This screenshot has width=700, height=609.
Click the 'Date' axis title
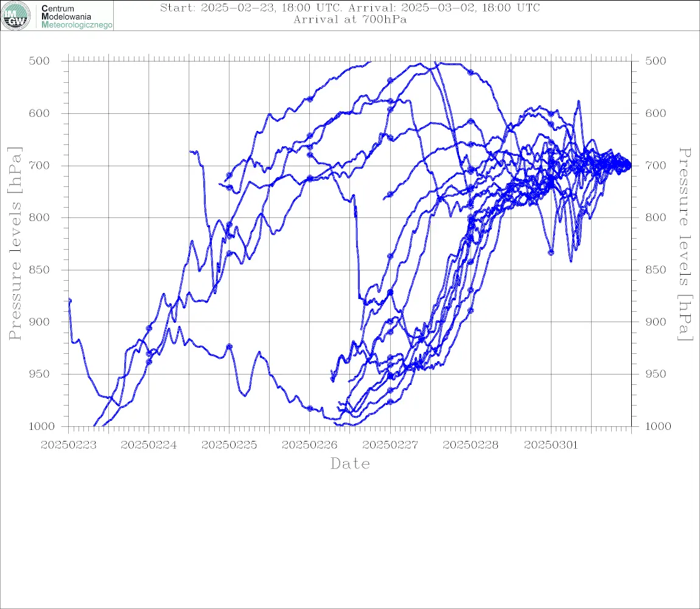click(351, 464)
